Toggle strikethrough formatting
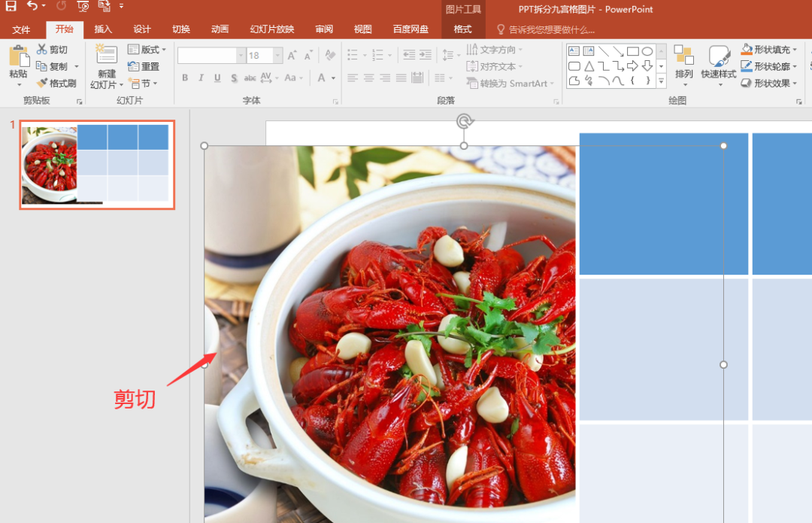Viewport: 812px width, 523px height. click(x=250, y=78)
